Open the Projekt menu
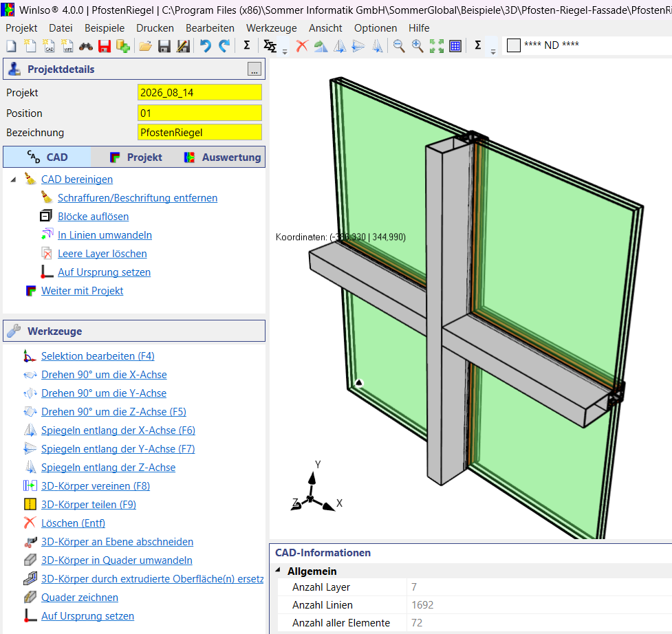Screen dimensions: 672x634 [21, 28]
